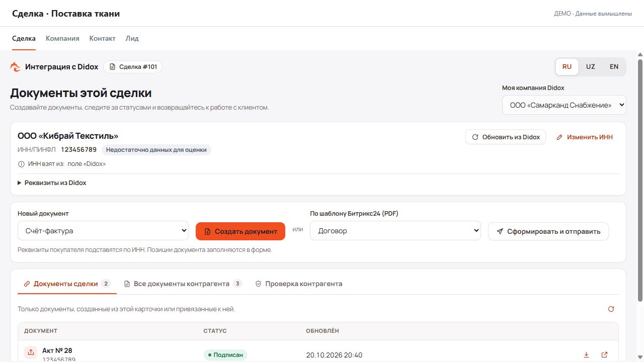Viewport: 644px width, 362px height.
Task: Click the «ООО «Кибрай Текстиль»» company name
Action: pyautogui.click(x=68, y=136)
